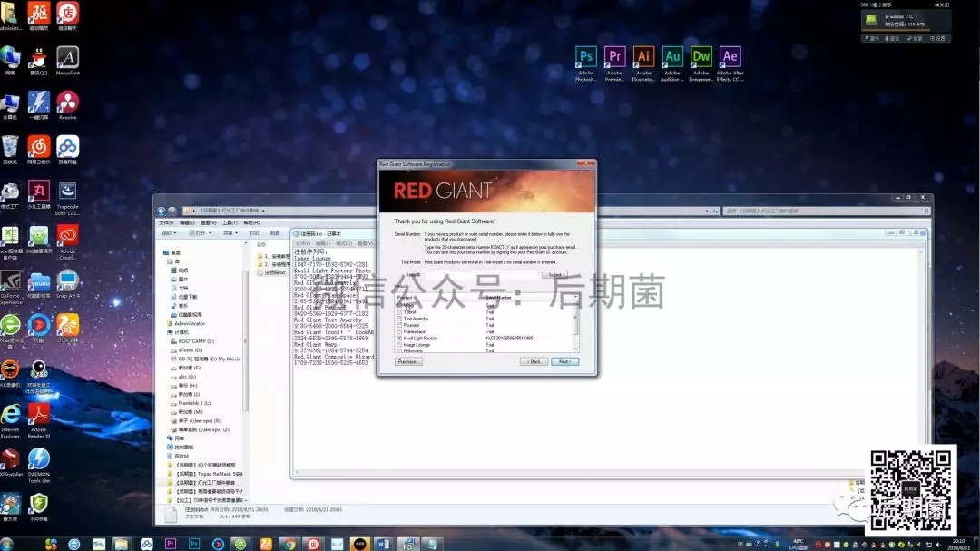Screen dimensions: 980x551
Task: Open Adobe After Effects desktop shortcut
Action: 730,64
